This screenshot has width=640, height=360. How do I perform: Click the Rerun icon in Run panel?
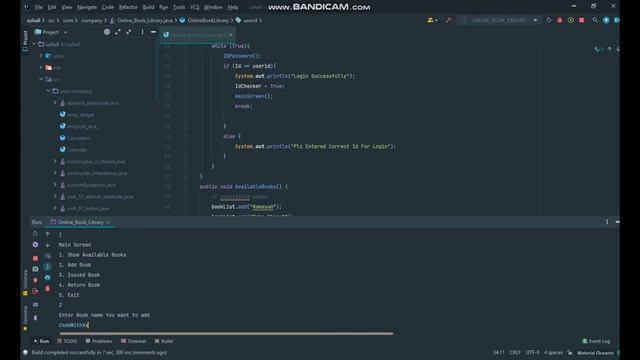(x=35, y=234)
